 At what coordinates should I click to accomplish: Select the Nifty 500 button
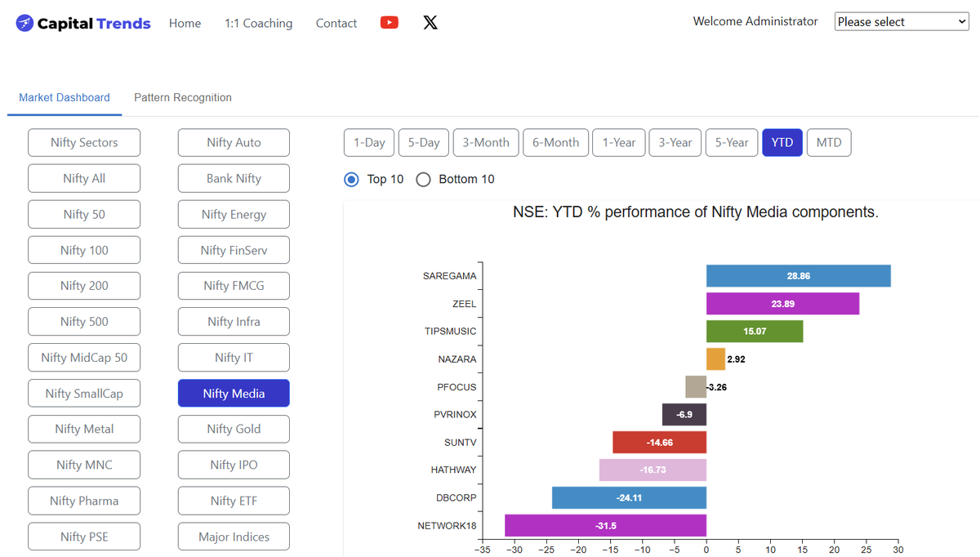coord(84,321)
